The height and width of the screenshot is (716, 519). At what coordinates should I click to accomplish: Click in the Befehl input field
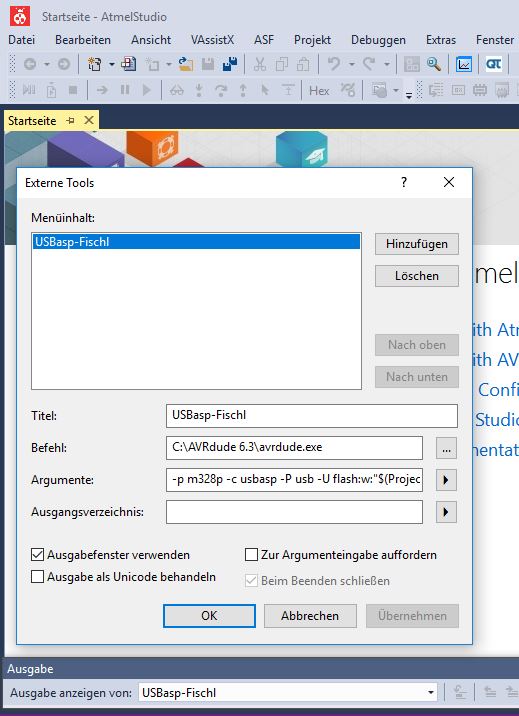click(294, 448)
